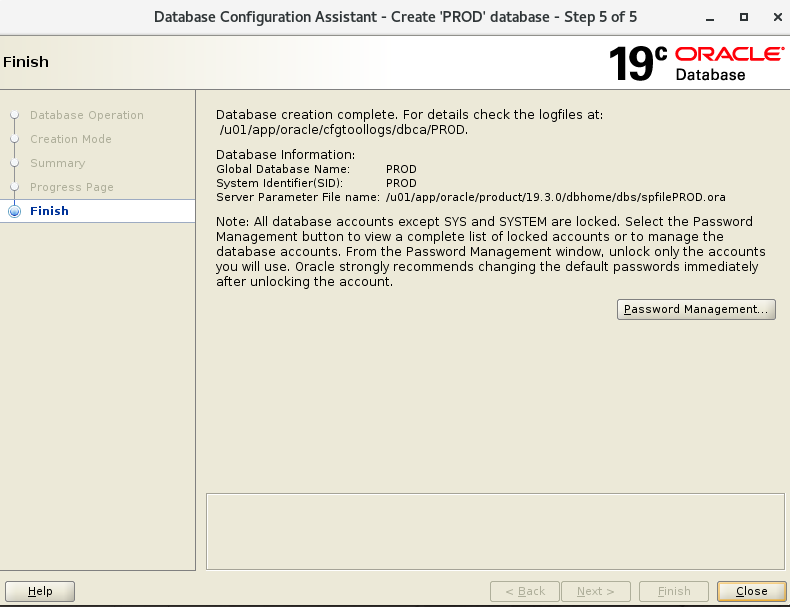
Task: Click the disabled Back button
Action: pyautogui.click(x=524, y=591)
